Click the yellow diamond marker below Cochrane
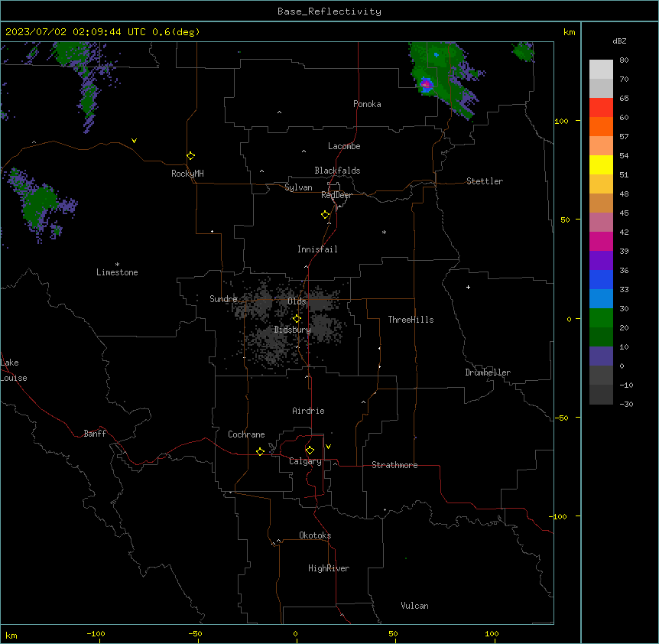Image resolution: width=659 pixels, height=644 pixels. 260,451
